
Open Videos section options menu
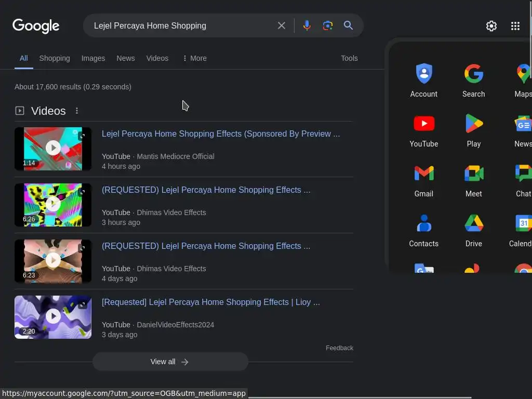pos(77,111)
